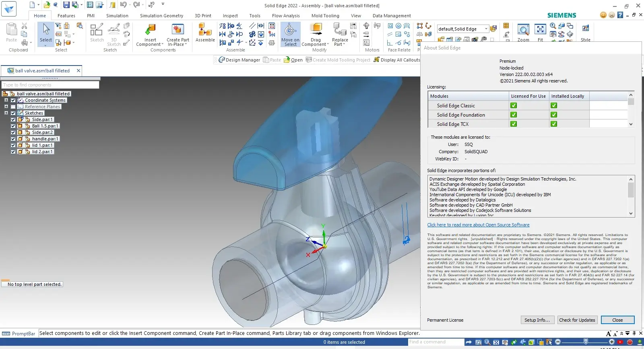
Task: Expand the Reference Planes node
Action: pos(6,107)
